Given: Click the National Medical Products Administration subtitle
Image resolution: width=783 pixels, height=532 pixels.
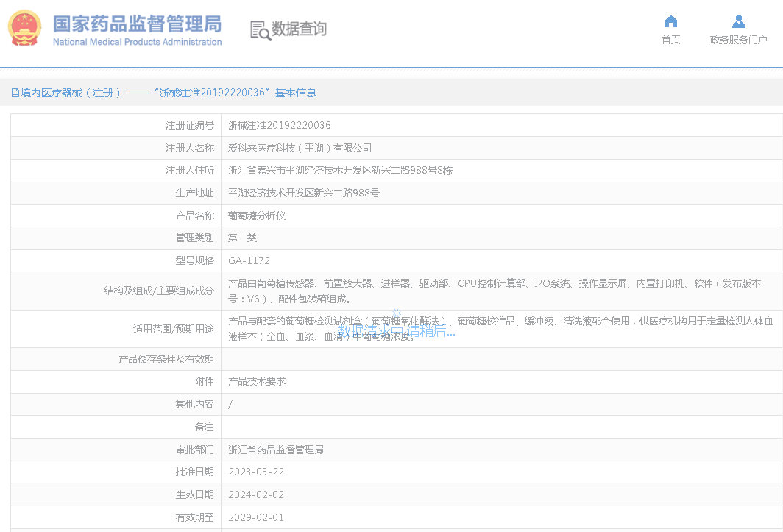Looking at the screenshot, I should [138, 40].
